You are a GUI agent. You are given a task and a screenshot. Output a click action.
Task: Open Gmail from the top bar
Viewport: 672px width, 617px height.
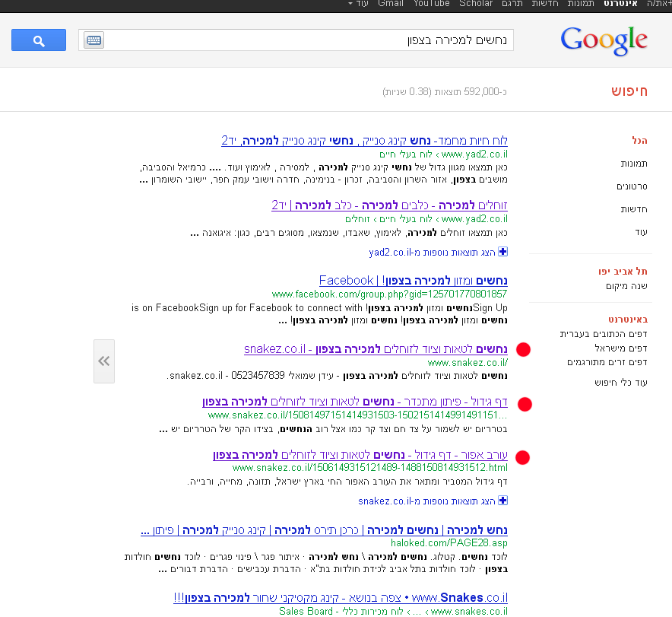391,4
